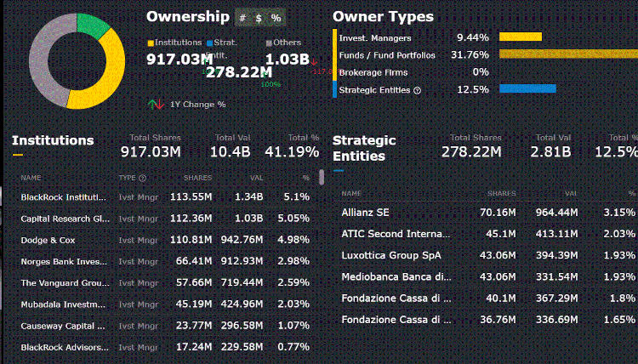Screen dimensions: 638x364
Task: Sort institutions by VAL column header
Action: (256, 178)
